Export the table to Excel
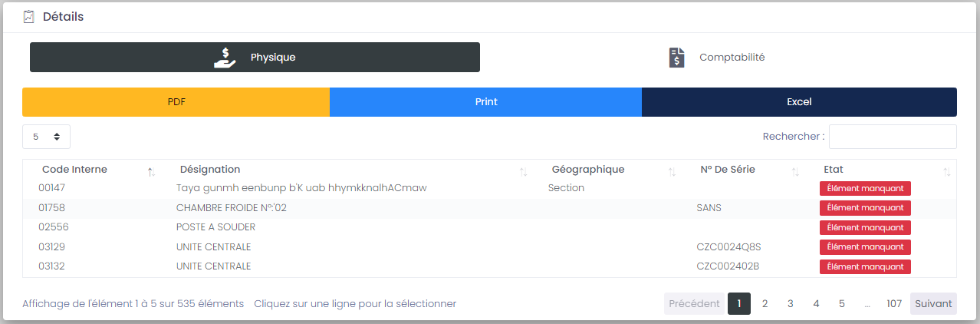The height and width of the screenshot is (324, 980). [799, 102]
